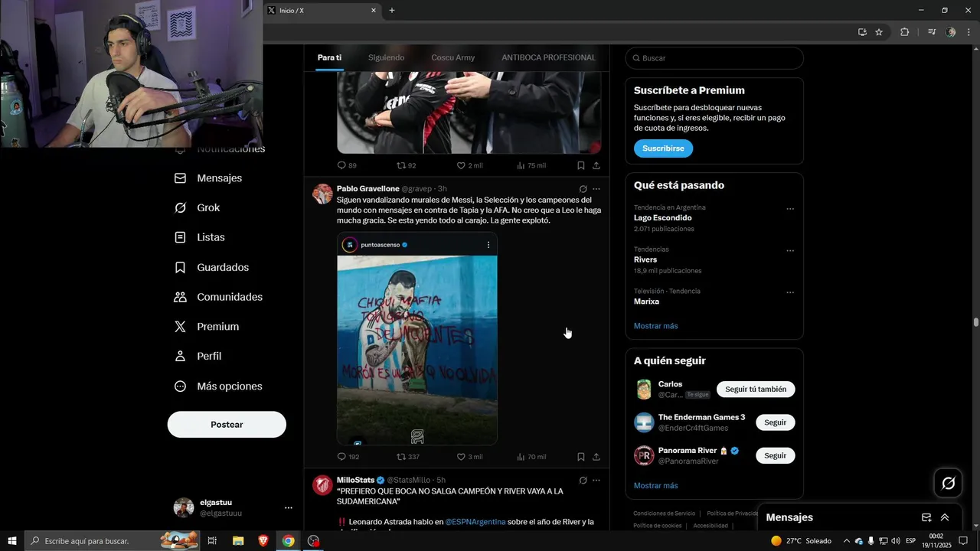Follow The Enderman Games 3
980x551 pixels.
[x=775, y=422]
